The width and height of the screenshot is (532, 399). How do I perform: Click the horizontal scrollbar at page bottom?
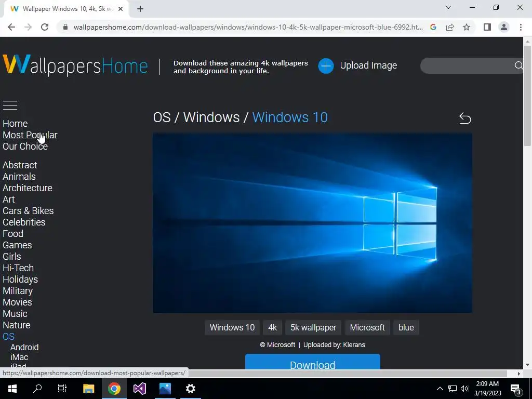pos(348,374)
